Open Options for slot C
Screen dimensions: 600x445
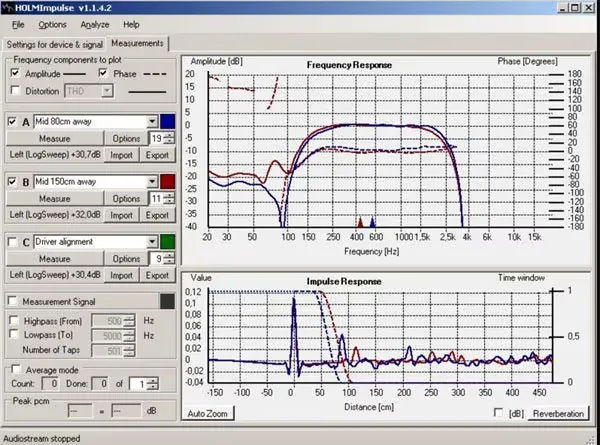tap(126, 259)
